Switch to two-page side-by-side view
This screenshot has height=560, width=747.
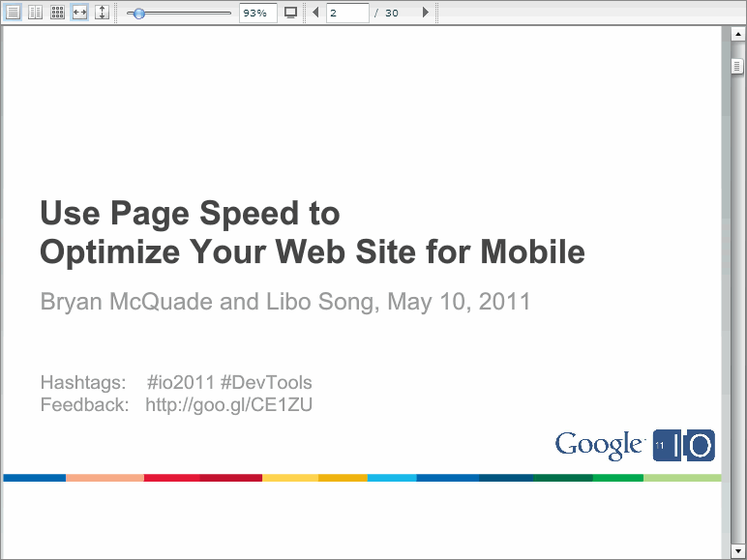pos(35,13)
